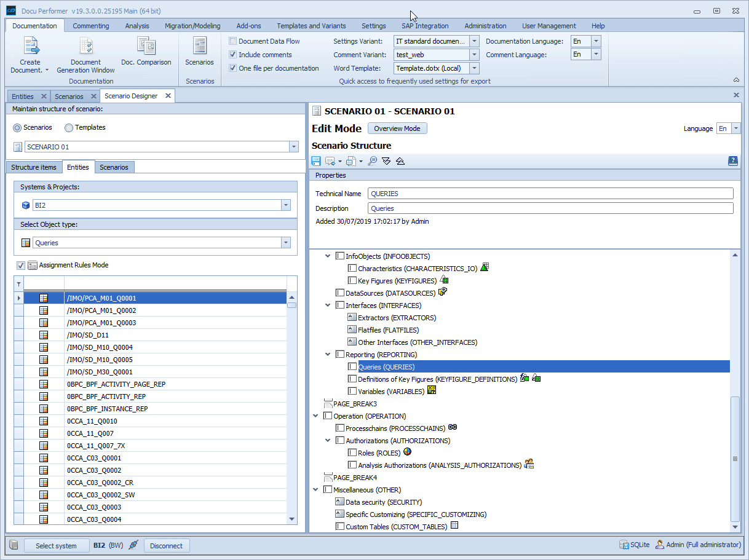Apply the filter funnel in the structure toolbar
Screen dimensions: 749x560
click(386, 160)
